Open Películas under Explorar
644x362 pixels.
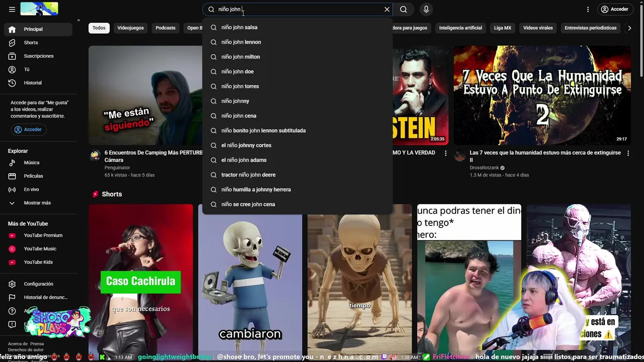click(38, 176)
